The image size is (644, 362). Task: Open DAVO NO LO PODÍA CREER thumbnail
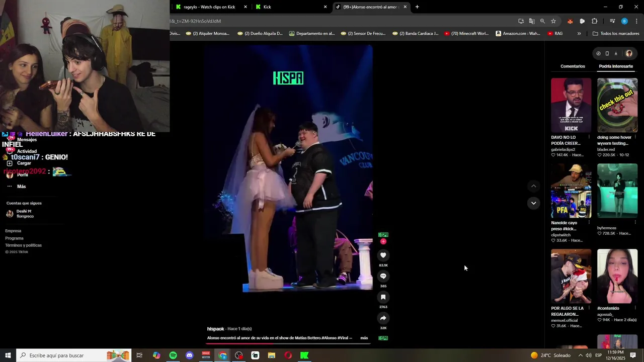point(571,105)
